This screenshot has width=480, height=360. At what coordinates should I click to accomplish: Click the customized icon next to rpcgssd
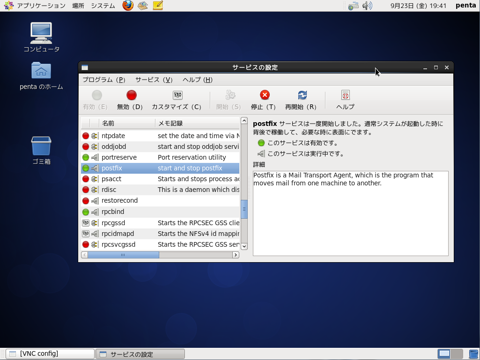click(86, 223)
